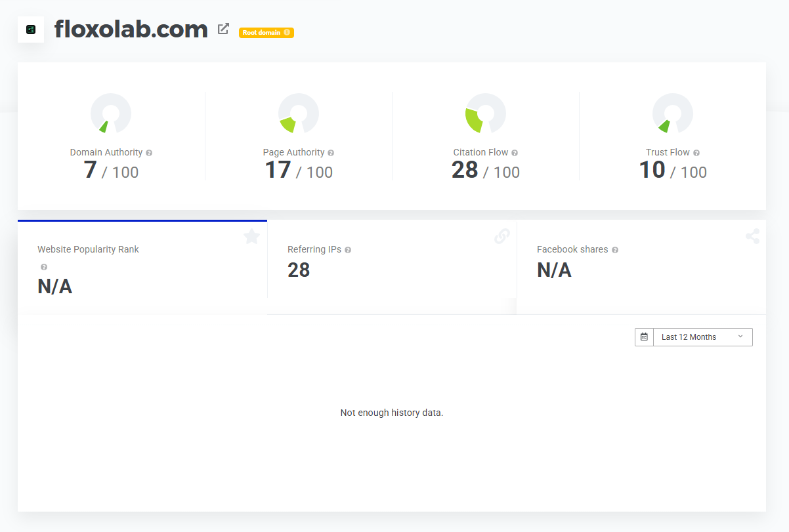Click the 'Not enough history data.' message
Screen dimensions: 789x532
click(392, 413)
